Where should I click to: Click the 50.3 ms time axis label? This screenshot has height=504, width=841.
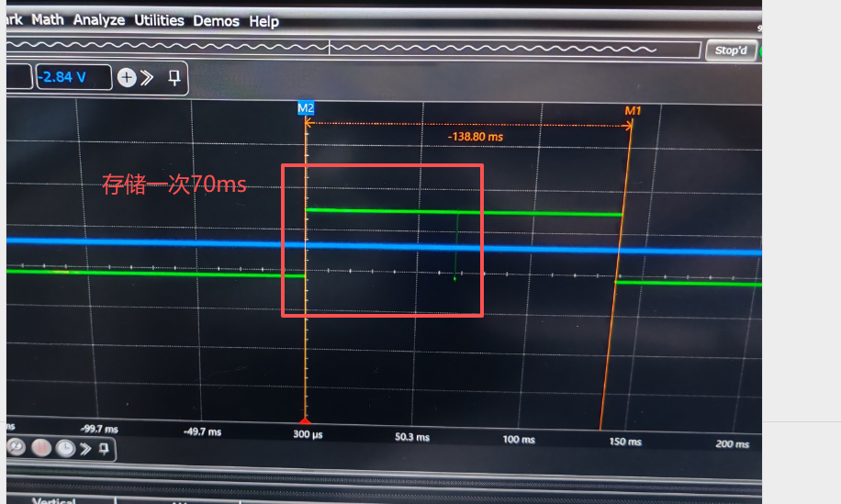pyautogui.click(x=412, y=437)
